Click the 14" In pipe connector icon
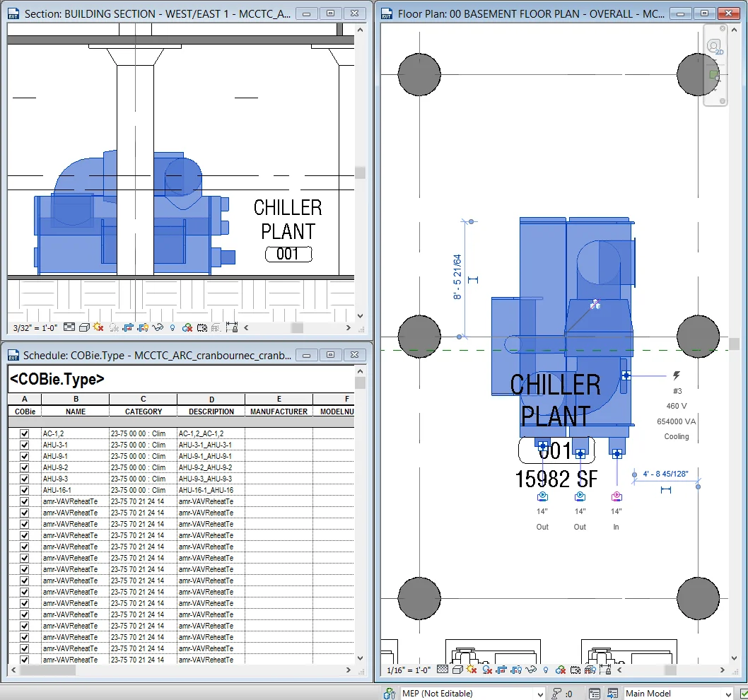748x700 pixels. [616, 497]
